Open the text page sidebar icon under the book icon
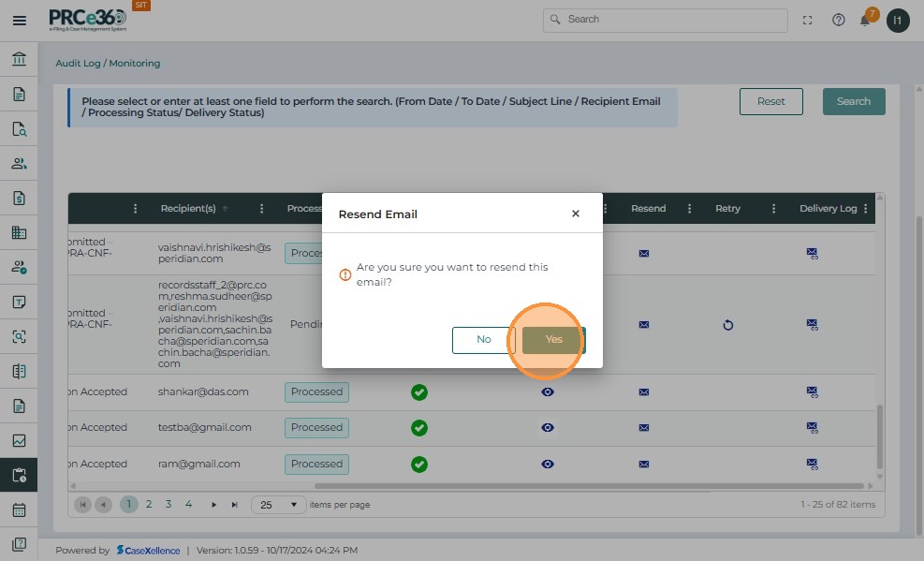 click(19, 406)
